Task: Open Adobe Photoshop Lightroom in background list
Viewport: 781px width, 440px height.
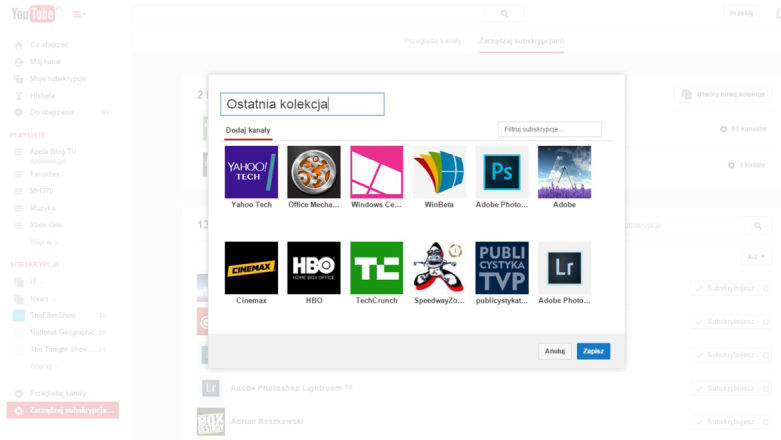Action: (x=286, y=388)
